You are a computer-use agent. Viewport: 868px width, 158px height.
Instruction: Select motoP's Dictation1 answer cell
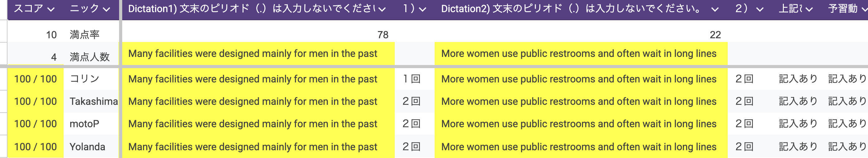click(253, 124)
